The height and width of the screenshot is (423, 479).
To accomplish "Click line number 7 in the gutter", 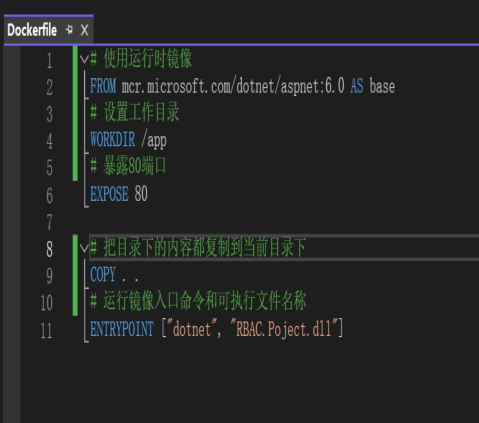I will click(x=49, y=222).
